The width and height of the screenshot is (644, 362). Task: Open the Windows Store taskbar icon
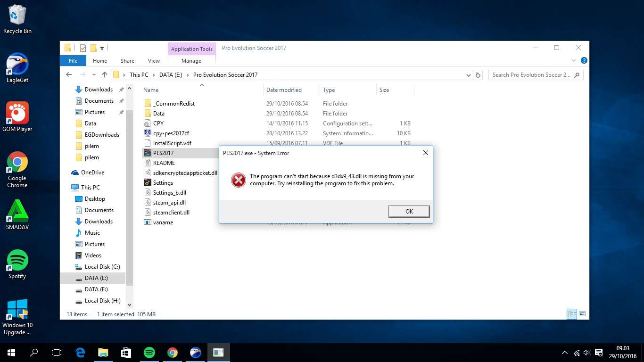(126, 353)
